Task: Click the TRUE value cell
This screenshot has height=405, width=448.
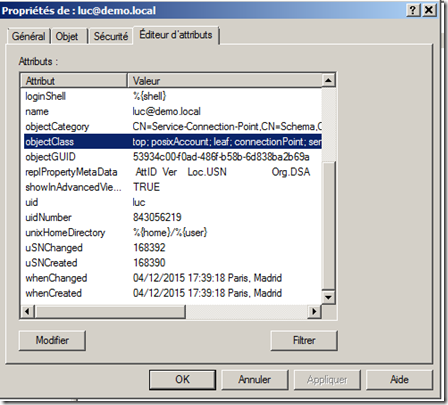Action: pyautogui.click(x=146, y=187)
